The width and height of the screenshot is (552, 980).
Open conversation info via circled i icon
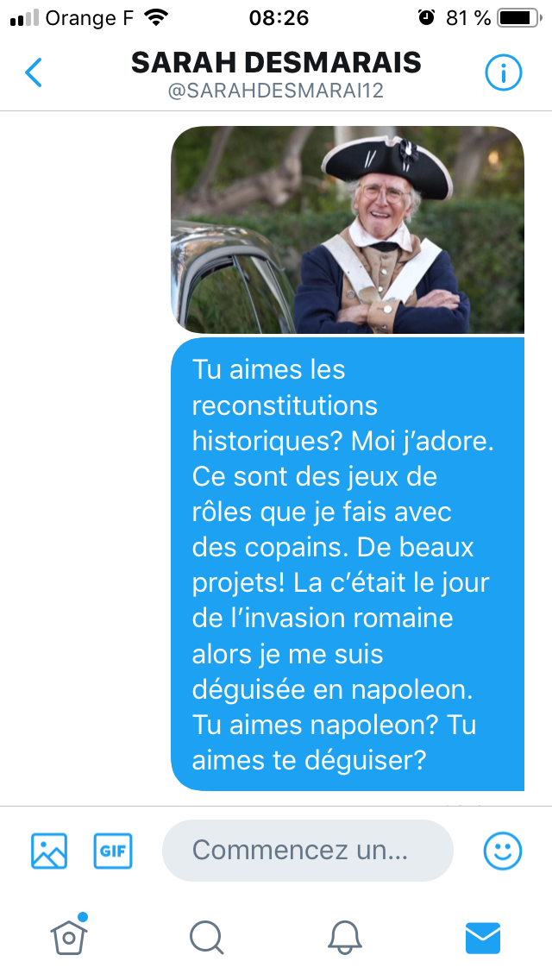point(503,73)
